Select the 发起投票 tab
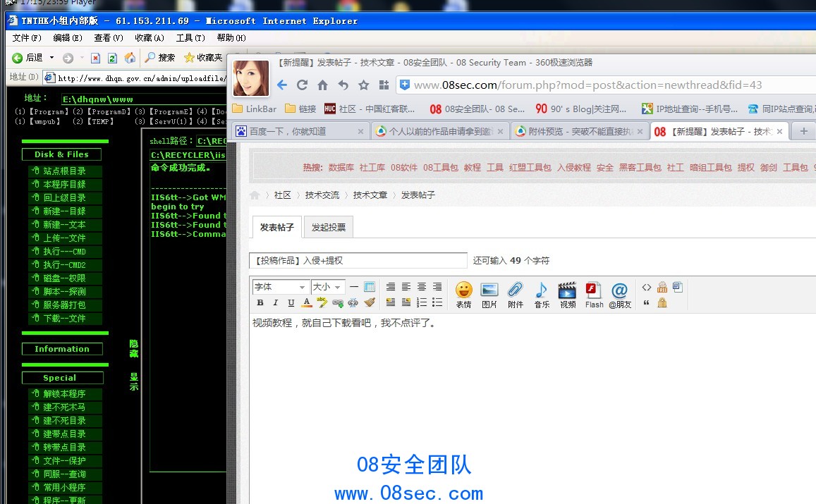 click(x=329, y=227)
